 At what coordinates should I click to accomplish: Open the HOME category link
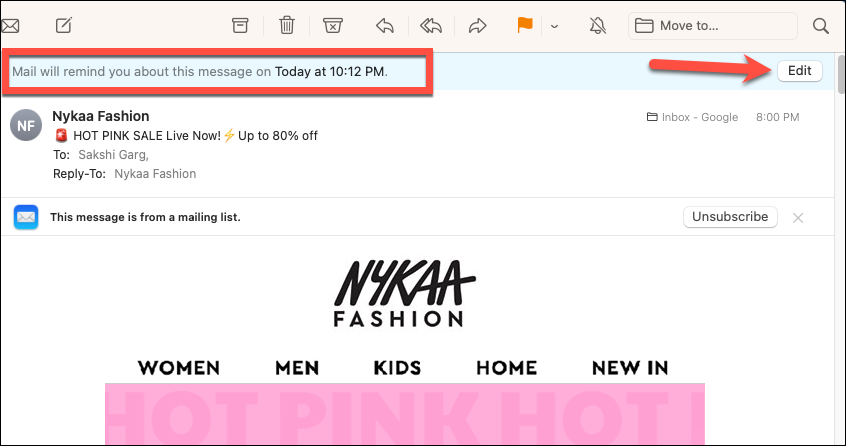(507, 368)
